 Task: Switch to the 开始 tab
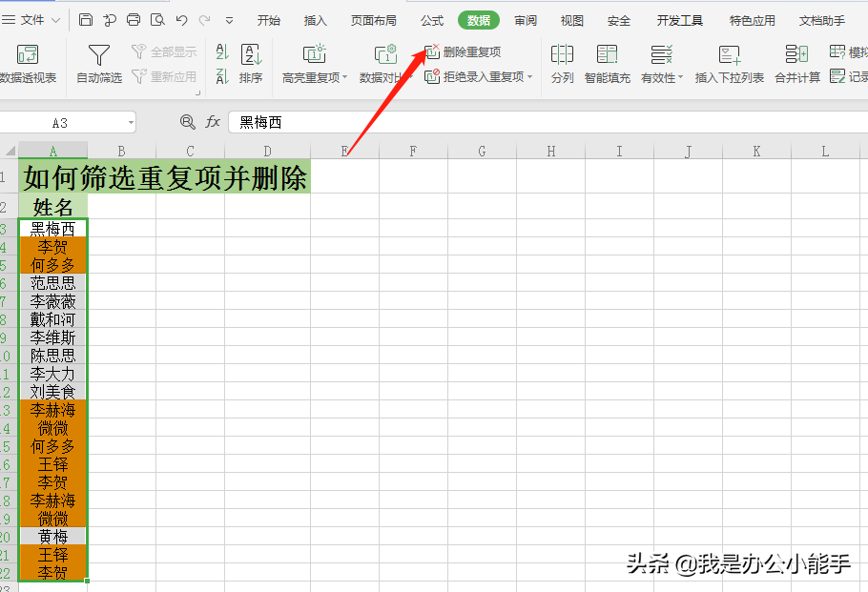point(269,20)
